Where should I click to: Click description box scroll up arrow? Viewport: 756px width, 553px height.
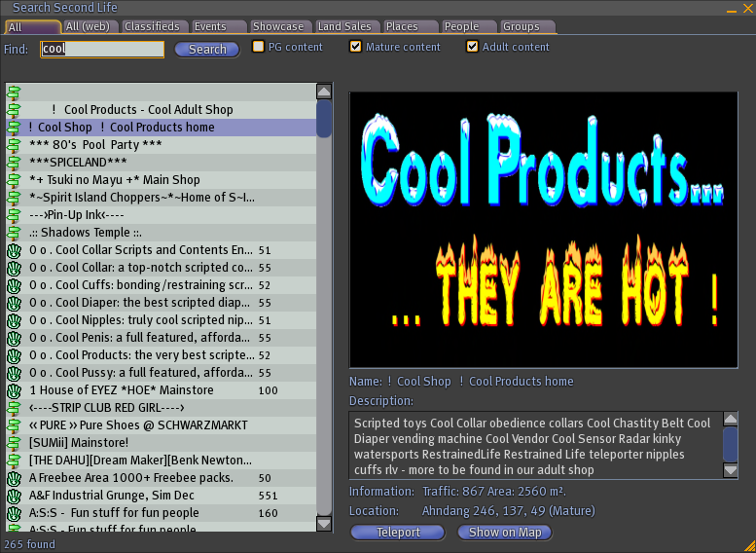[731, 419]
